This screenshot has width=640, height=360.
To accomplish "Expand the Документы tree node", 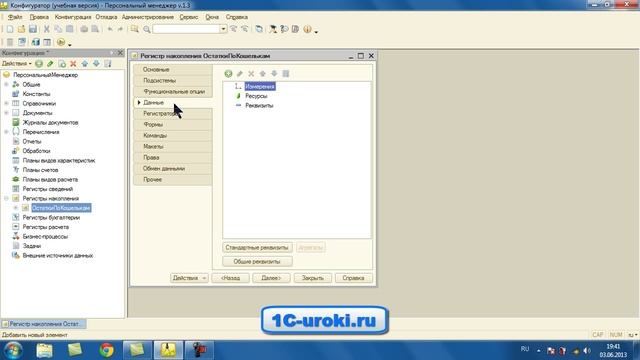I will pyautogui.click(x=6, y=113).
